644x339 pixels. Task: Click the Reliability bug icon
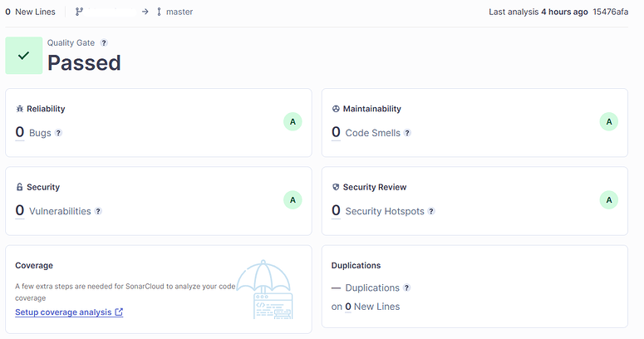click(20, 109)
